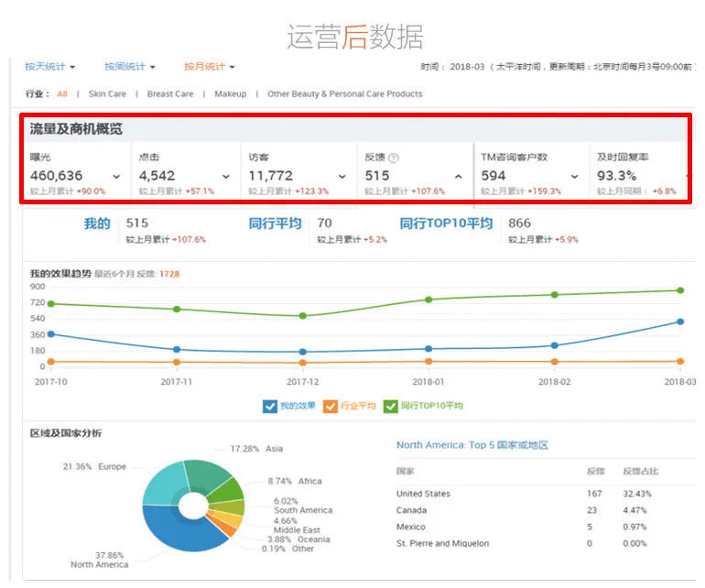Expand the 曝光 metric chevron
This screenshot has width=705, height=588.
click(116, 177)
